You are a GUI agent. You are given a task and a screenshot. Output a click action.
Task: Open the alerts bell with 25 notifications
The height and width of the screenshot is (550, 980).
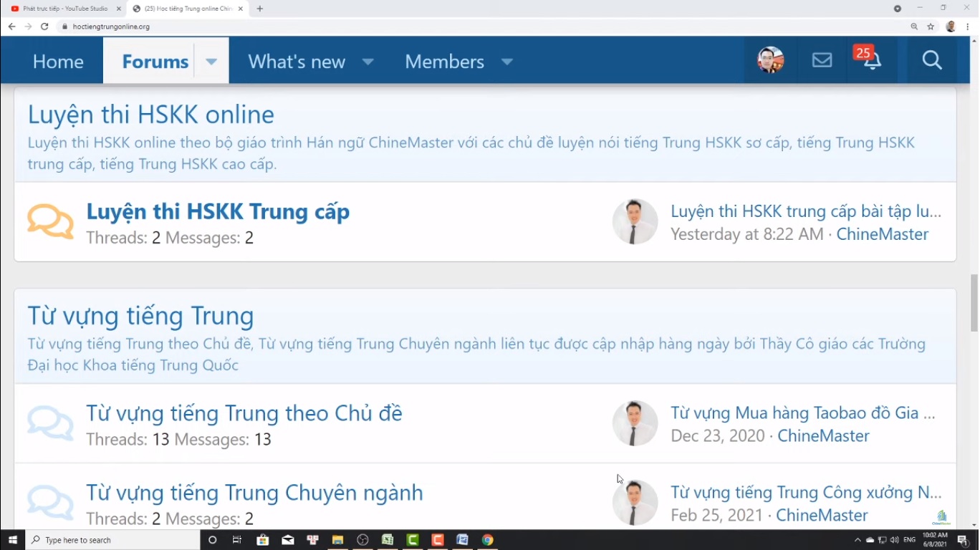click(872, 61)
